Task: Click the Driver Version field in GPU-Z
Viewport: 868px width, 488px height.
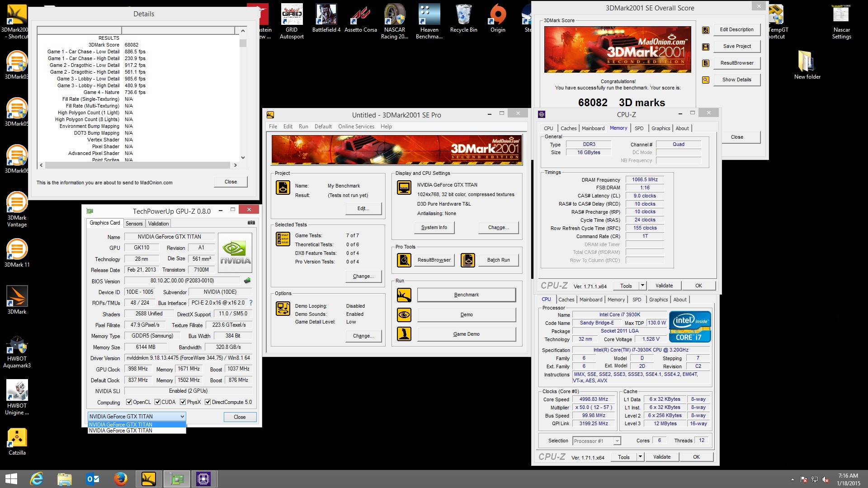Action: tap(188, 358)
